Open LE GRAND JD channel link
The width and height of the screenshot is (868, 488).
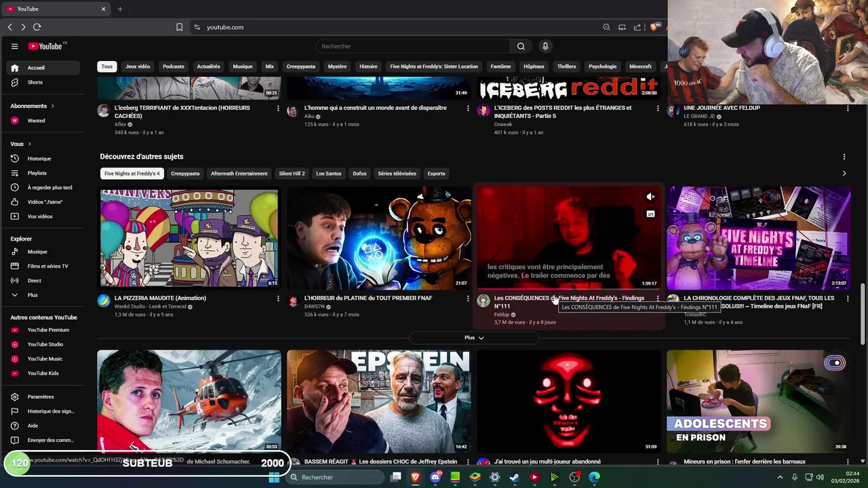tap(699, 116)
